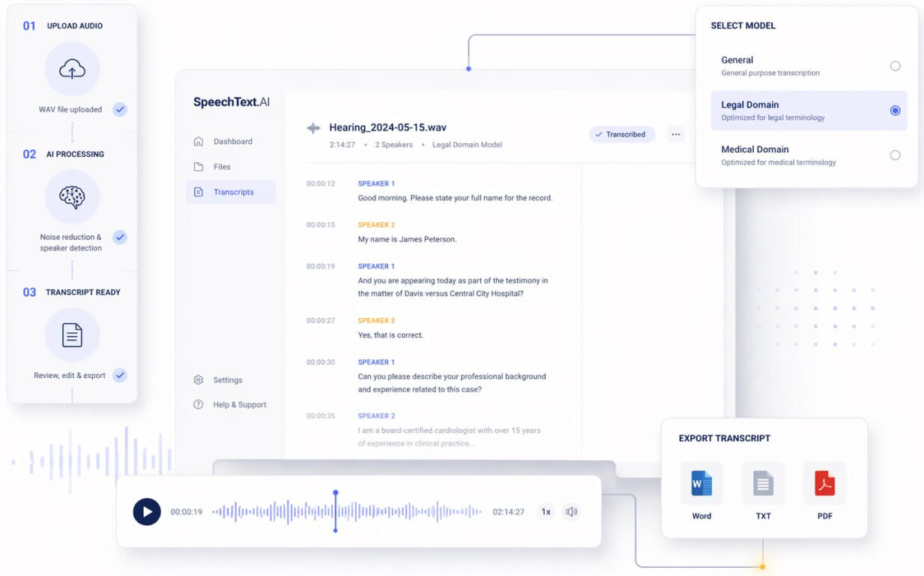Select the Legal Domain model radio button
Screen dimensions: 924x576
[x=896, y=110]
